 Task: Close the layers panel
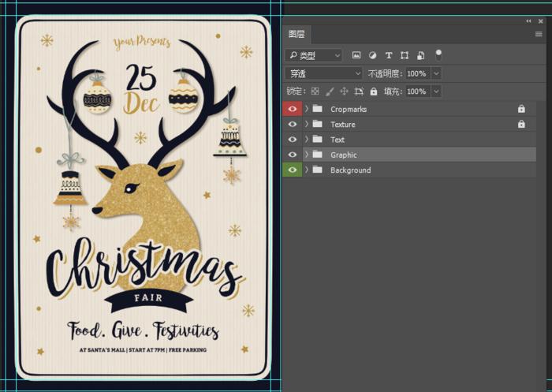point(541,21)
